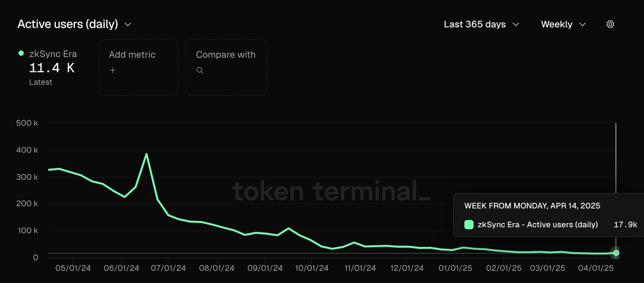The image size is (644, 283).
Task: Open the chart settings gear icon
Action: click(610, 24)
